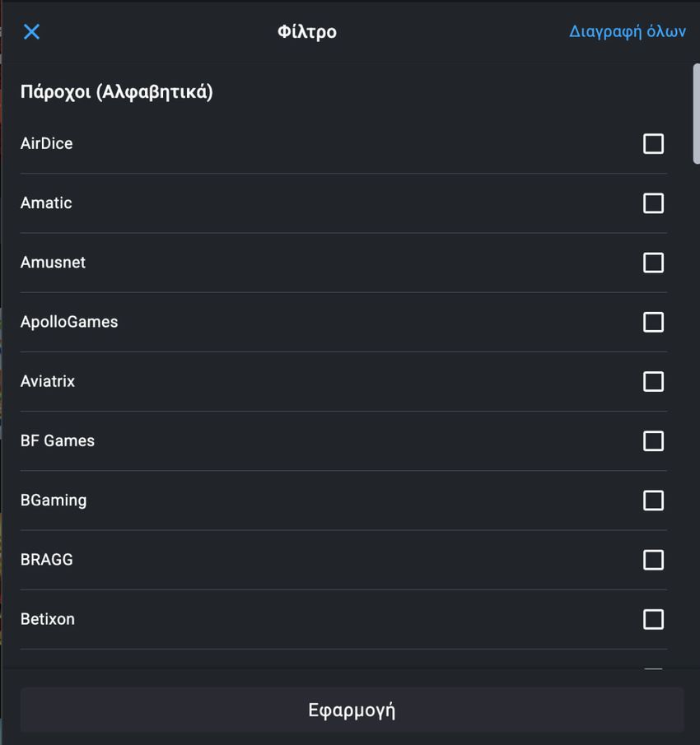The image size is (700, 745).
Task: Select the Betixon checkbox
Action: (x=653, y=619)
